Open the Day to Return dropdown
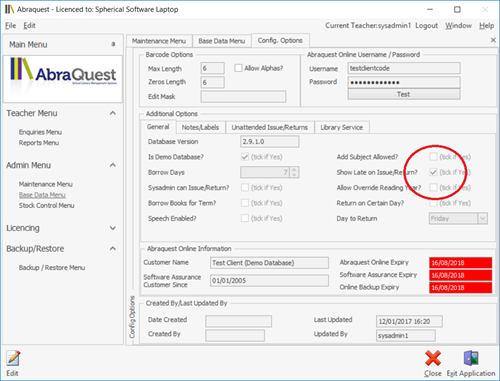Screen dimensions: 500x381 [x=483, y=219]
